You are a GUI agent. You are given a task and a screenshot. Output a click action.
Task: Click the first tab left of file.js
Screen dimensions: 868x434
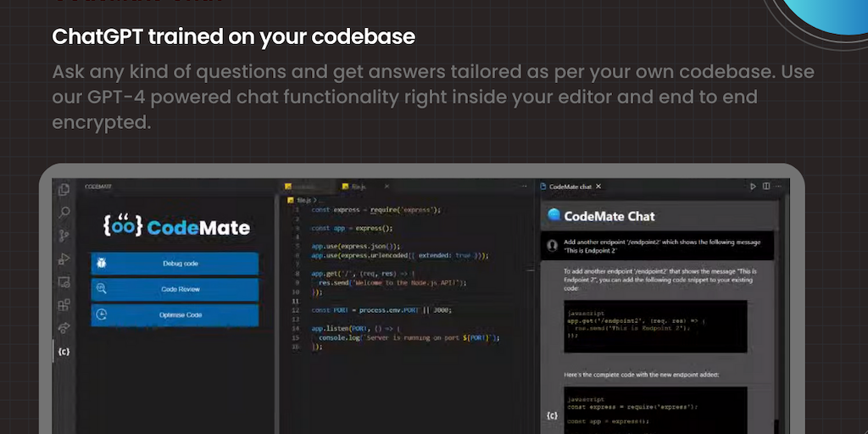pos(303,186)
